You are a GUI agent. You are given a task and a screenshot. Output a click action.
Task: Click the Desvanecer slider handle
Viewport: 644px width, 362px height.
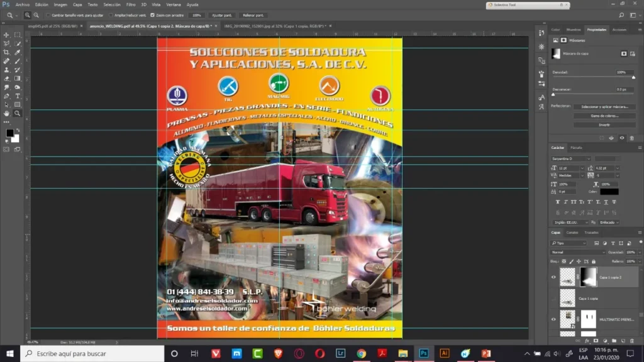pyautogui.click(x=553, y=95)
